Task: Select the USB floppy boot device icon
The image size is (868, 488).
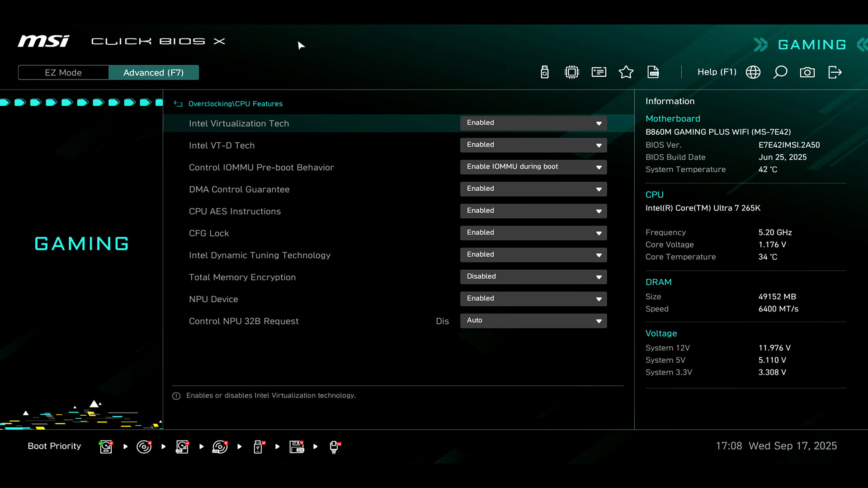Action: coord(297,446)
